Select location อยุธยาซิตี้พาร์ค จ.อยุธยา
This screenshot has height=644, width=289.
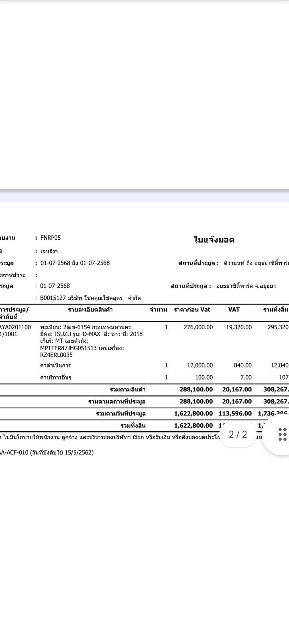246,286
